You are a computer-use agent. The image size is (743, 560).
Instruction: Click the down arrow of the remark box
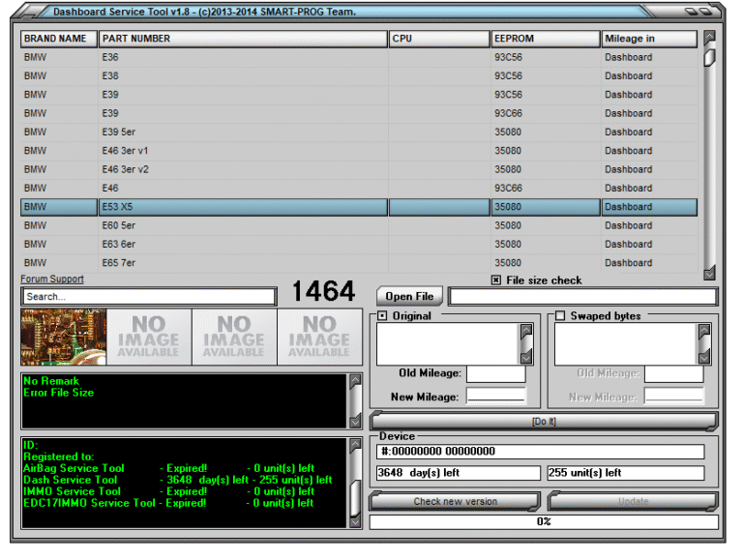coord(355,421)
